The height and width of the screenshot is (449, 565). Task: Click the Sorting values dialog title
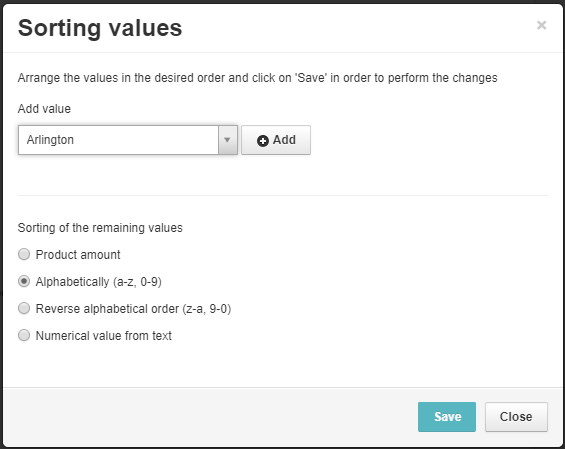coord(100,28)
